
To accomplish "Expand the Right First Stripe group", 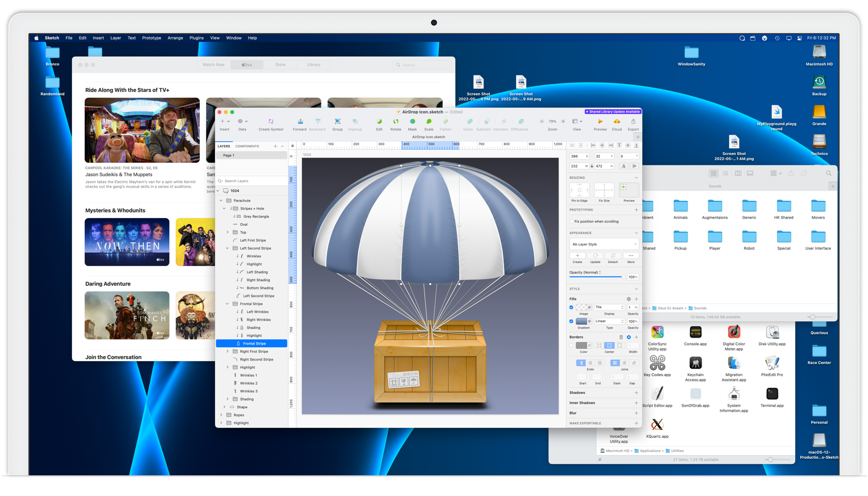I will [x=227, y=351].
